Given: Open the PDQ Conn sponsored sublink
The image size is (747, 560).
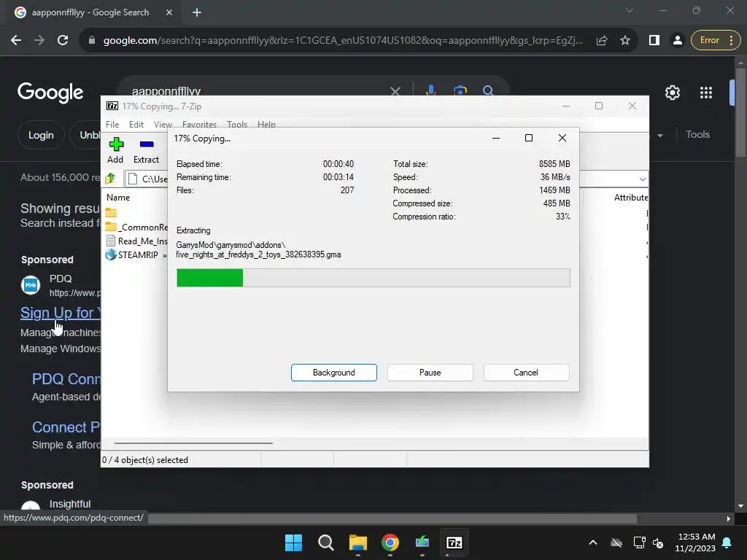Looking at the screenshot, I should pyautogui.click(x=66, y=379).
